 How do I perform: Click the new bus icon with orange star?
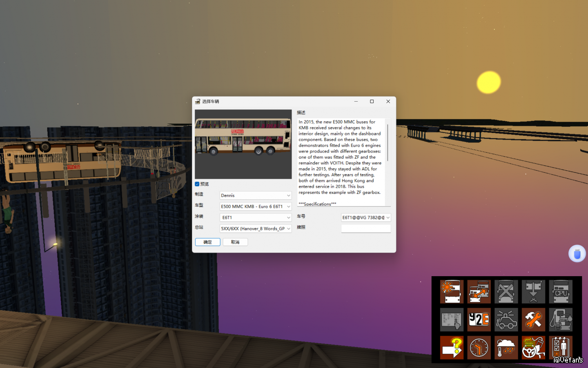452,291
